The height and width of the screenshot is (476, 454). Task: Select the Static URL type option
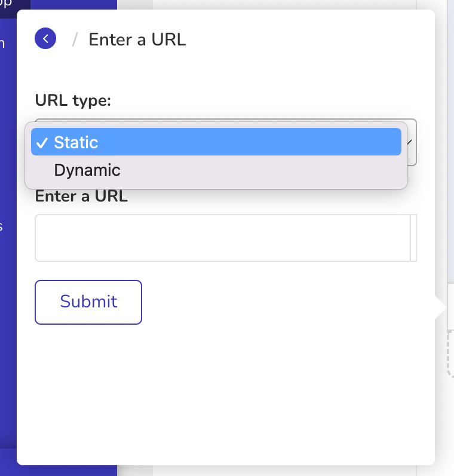pyautogui.click(x=216, y=142)
